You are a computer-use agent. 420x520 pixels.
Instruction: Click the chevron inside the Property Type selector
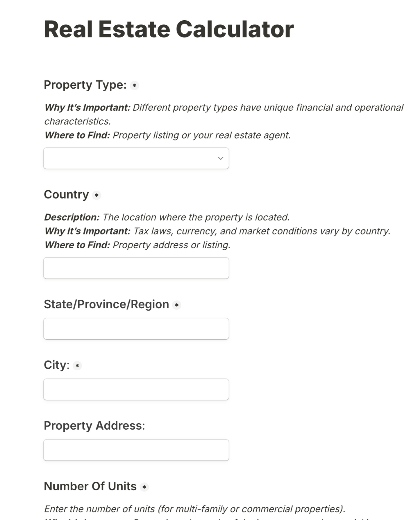(220, 158)
